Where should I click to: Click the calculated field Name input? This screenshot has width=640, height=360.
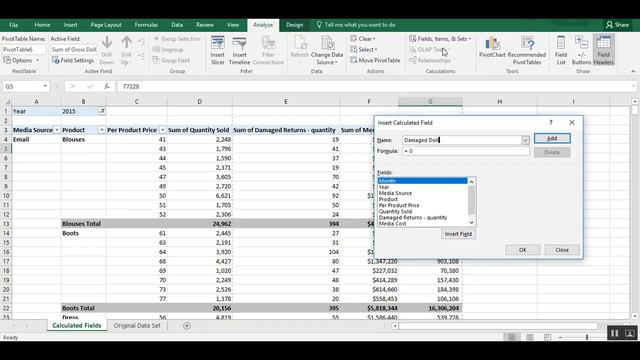[x=462, y=140]
